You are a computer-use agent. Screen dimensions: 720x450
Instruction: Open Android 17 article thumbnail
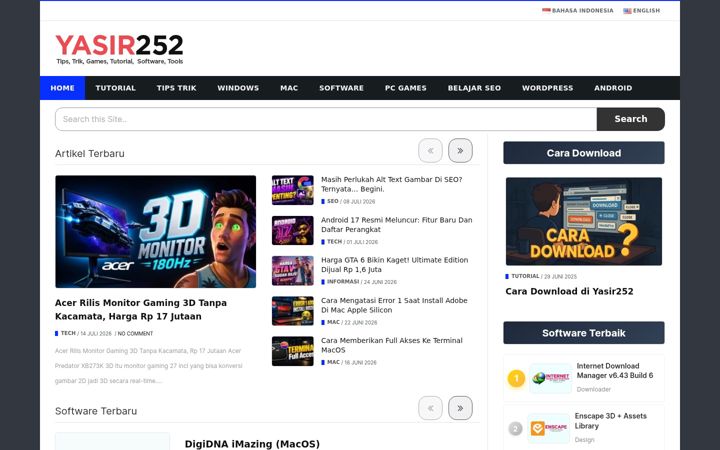click(x=292, y=230)
